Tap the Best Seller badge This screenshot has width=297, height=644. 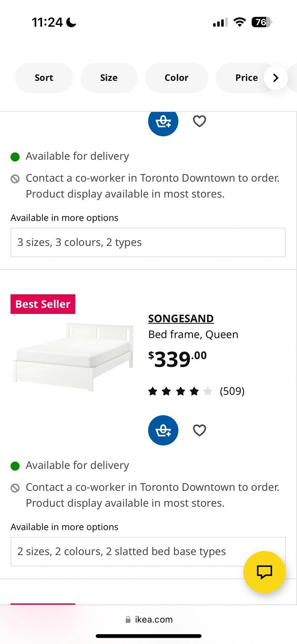coord(43,304)
